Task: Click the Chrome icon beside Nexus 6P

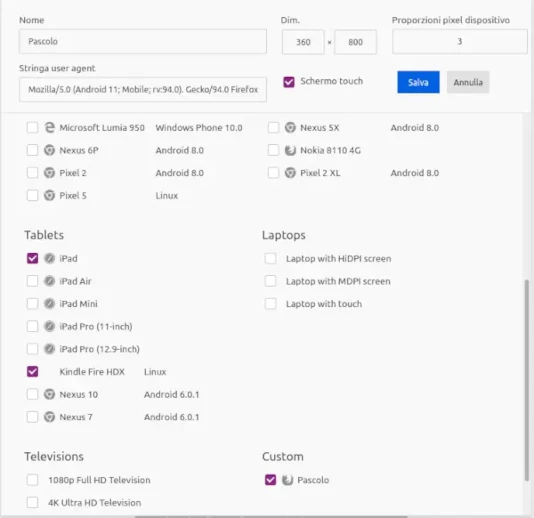Action: point(49,150)
